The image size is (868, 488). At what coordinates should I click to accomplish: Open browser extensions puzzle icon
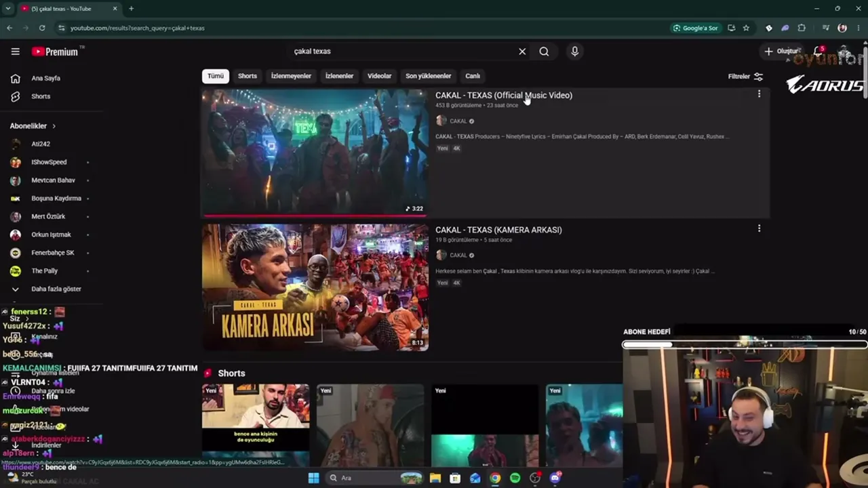click(x=802, y=28)
